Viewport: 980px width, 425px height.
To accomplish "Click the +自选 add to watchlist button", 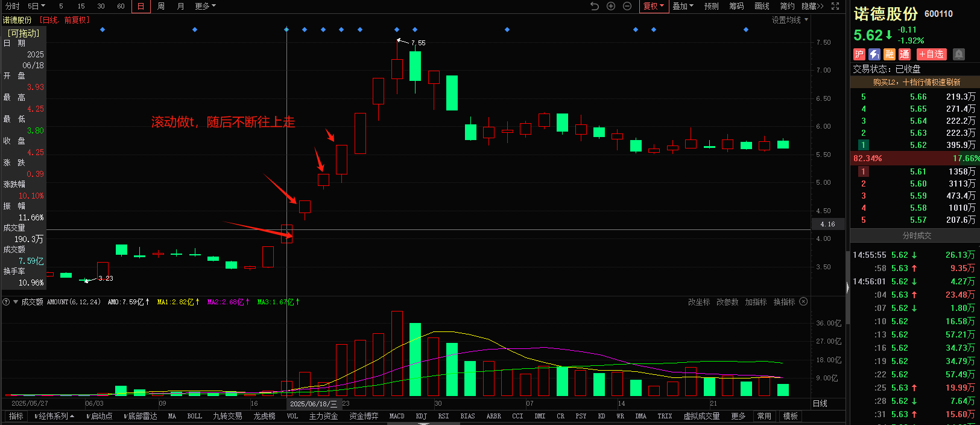I will pyautogui.click(x=932, y=54).
